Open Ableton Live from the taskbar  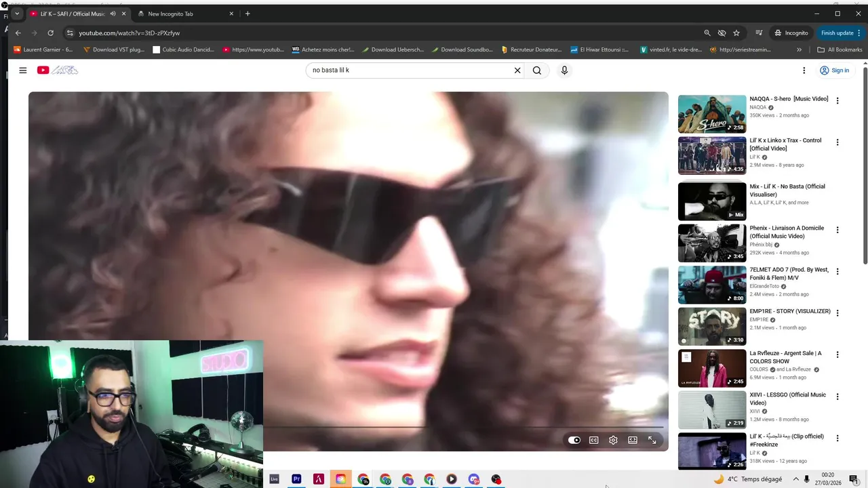pyautogui.click(x=274, y=479)
